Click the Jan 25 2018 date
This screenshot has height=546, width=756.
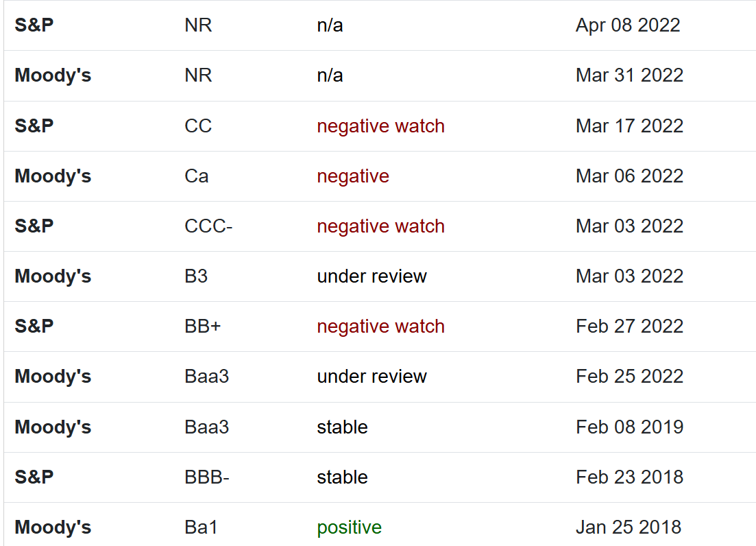coord(629,527)
